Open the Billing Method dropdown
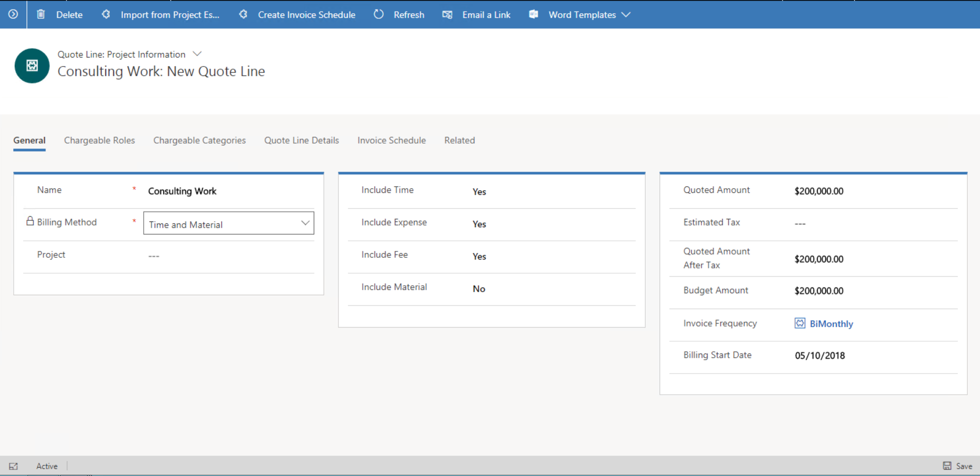 click(x=305, y=223)
